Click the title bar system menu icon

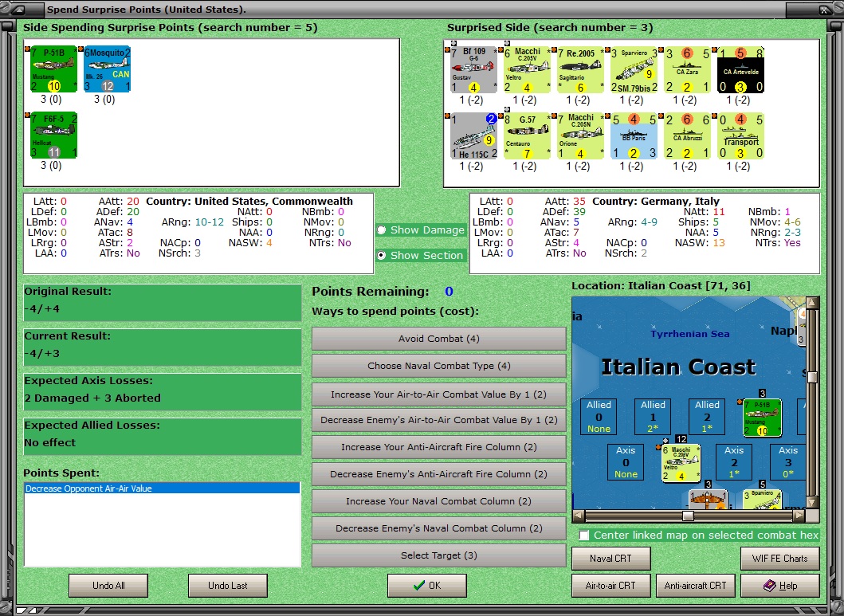pyautogui.click(x=18, y=9)
